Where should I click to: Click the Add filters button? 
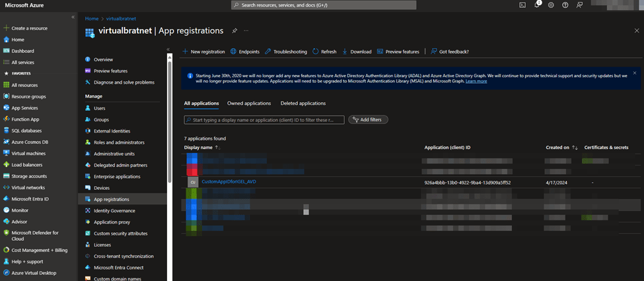coord(369,120)
